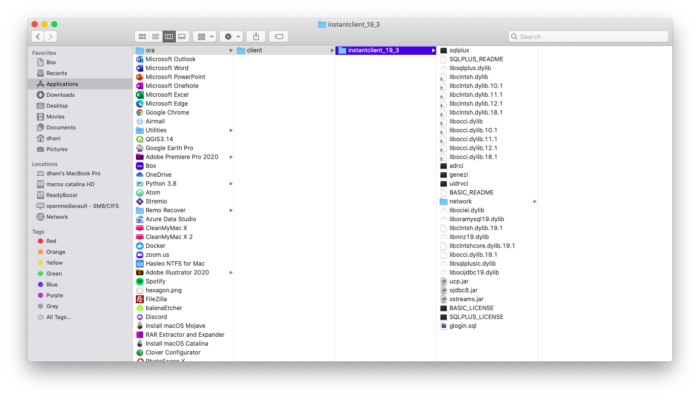The width and height of the screenshot is (700, 398).
Task: Select Microsoft Word app icon
Action: tap(140, 68)
